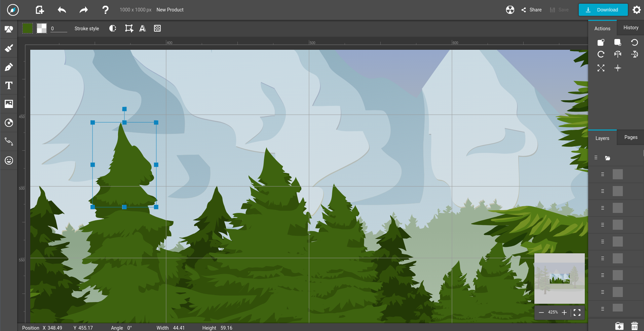
Task: Zoom in with the plus button
Action: [x=564, y=312]
